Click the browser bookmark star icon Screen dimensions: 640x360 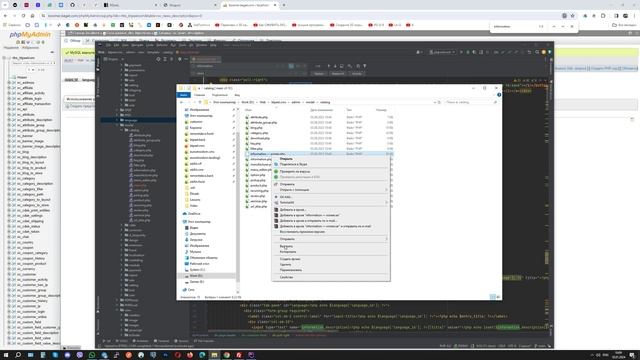[572, 16]
